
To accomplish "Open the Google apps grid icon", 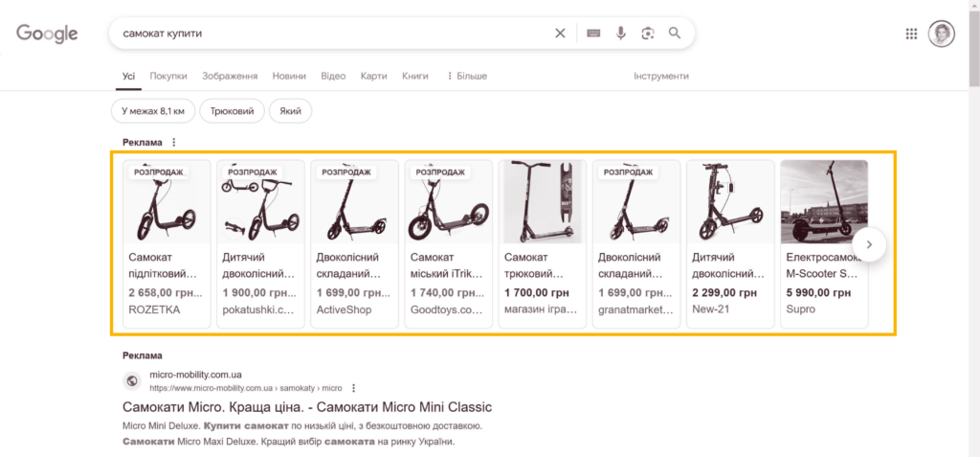I will pos(911,34).
